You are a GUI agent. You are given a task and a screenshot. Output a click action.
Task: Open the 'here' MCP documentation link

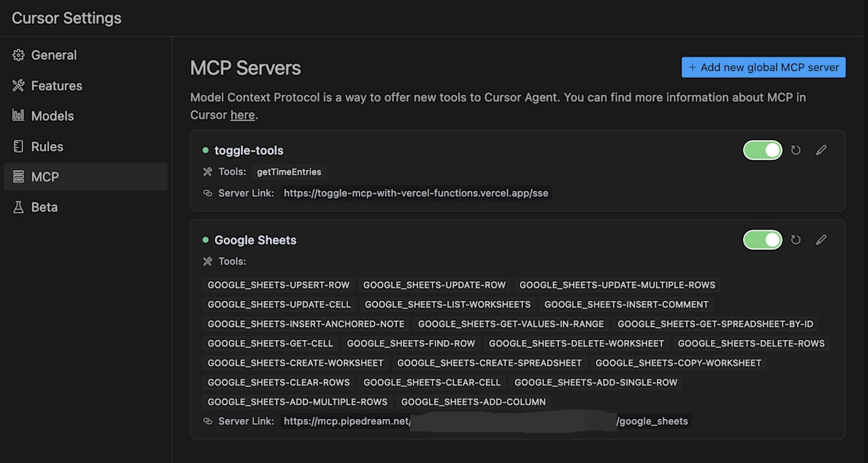pos(242,115)
